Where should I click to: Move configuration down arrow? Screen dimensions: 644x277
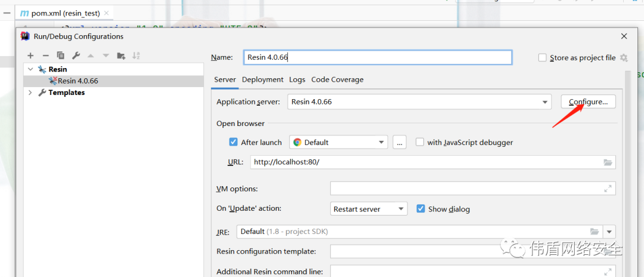pos(106,56)
